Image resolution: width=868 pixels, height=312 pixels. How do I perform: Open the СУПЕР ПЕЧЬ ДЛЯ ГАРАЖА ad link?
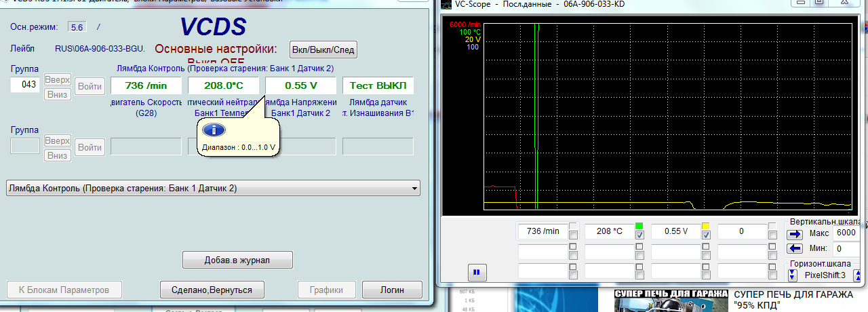click(x=793, y=294)
